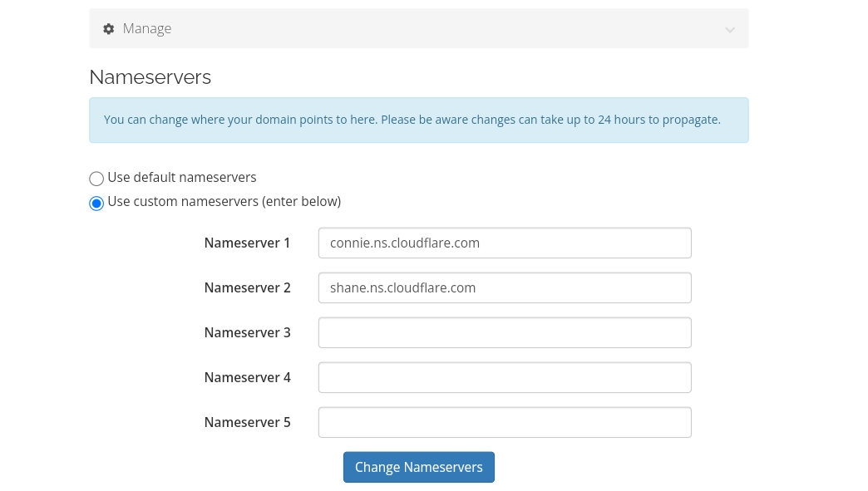Click the "Nameserver 2" field label
Screen dimensions: 868x491
(247, 288)
